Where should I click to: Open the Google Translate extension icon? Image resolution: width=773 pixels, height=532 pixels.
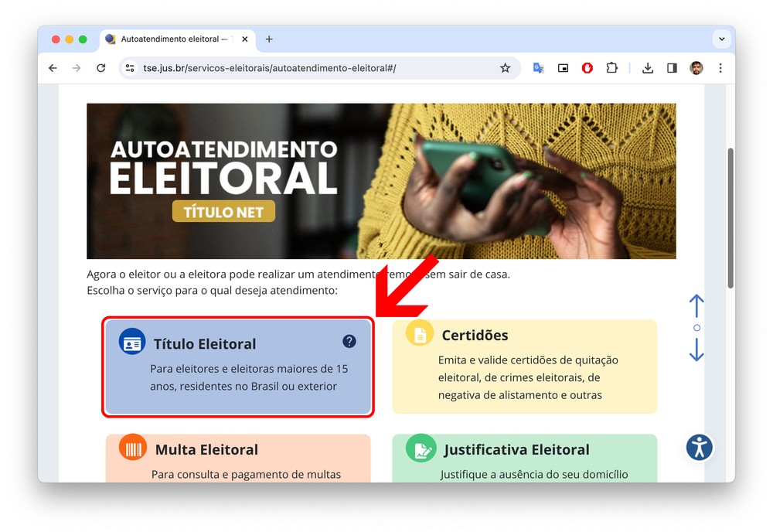pos(538,68)
